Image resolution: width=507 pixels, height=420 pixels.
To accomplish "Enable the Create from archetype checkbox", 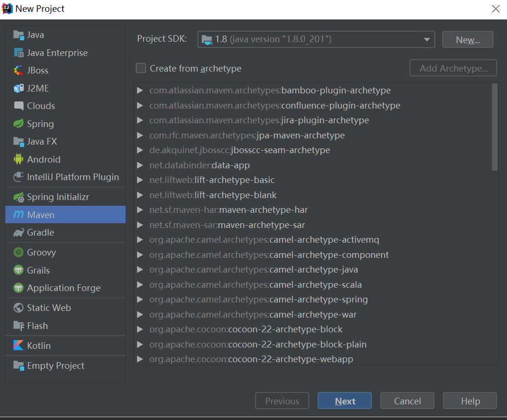I will 141,68.
